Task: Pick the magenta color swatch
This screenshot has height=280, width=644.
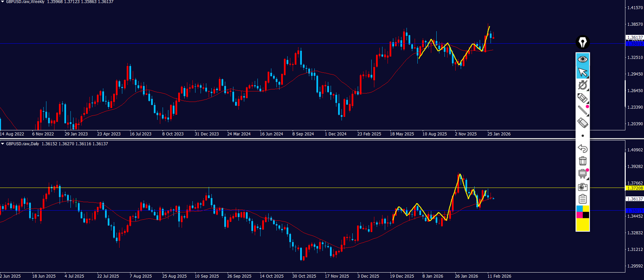Action: click(x=579, y=215)
